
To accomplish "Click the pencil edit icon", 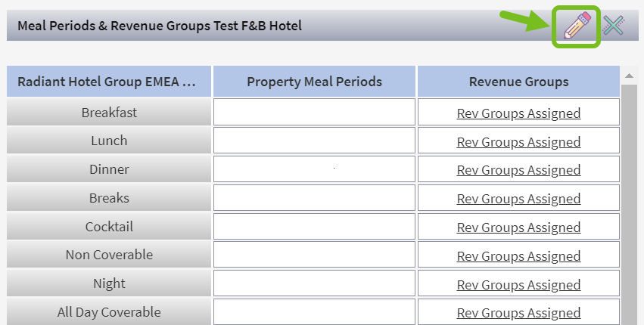I will (576, 26).
